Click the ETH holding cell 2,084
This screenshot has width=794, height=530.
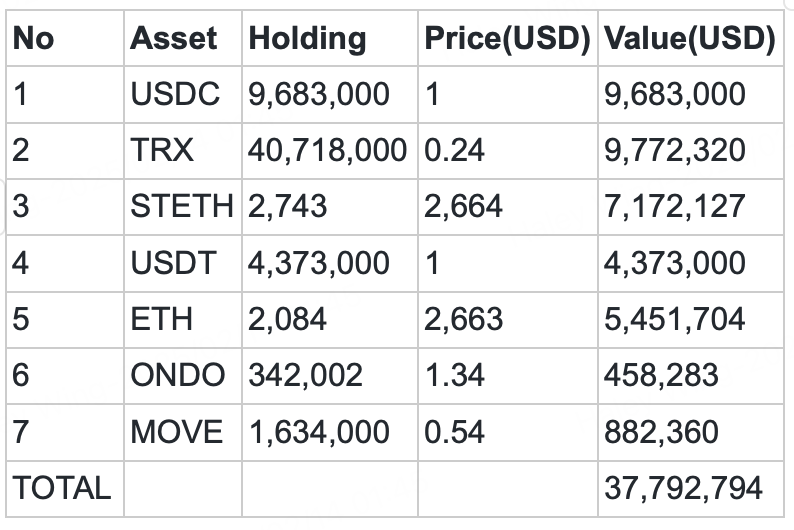tap(287, 320)
